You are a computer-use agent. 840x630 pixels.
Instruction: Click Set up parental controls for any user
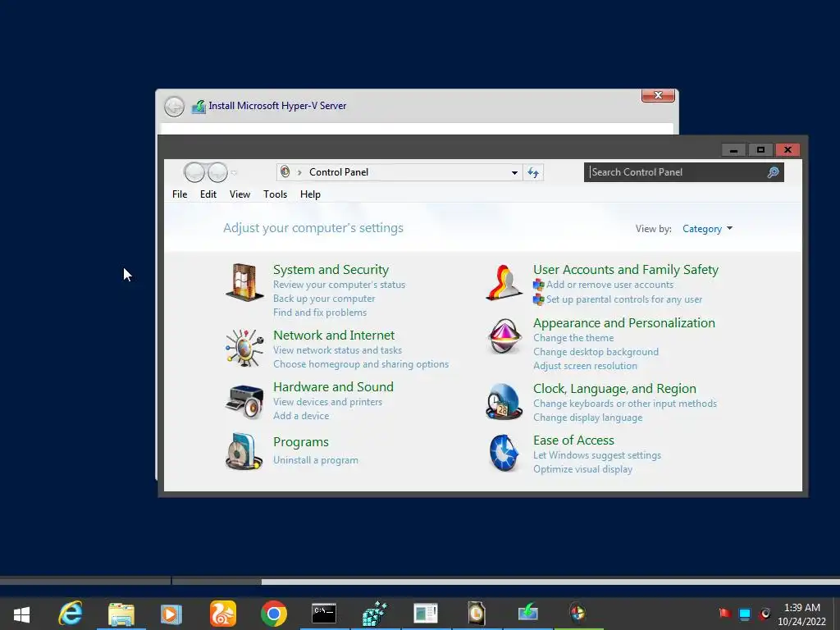pos(624,299)
